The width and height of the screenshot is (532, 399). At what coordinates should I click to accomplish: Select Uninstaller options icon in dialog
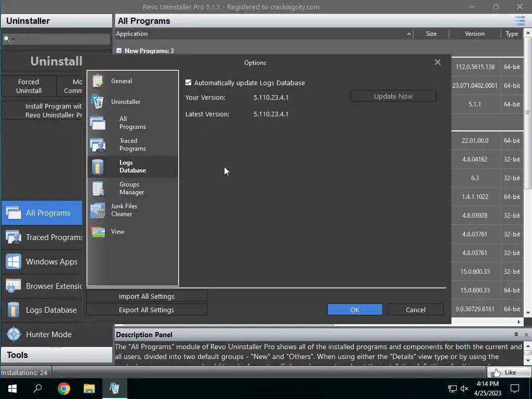pos(97,101)
